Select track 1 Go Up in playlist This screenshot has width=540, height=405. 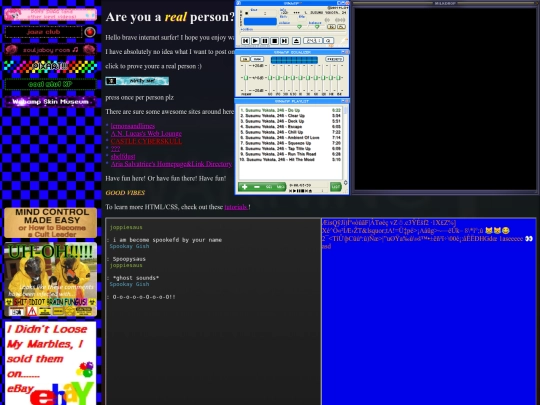pyautogui.click(x=290, y=110)
